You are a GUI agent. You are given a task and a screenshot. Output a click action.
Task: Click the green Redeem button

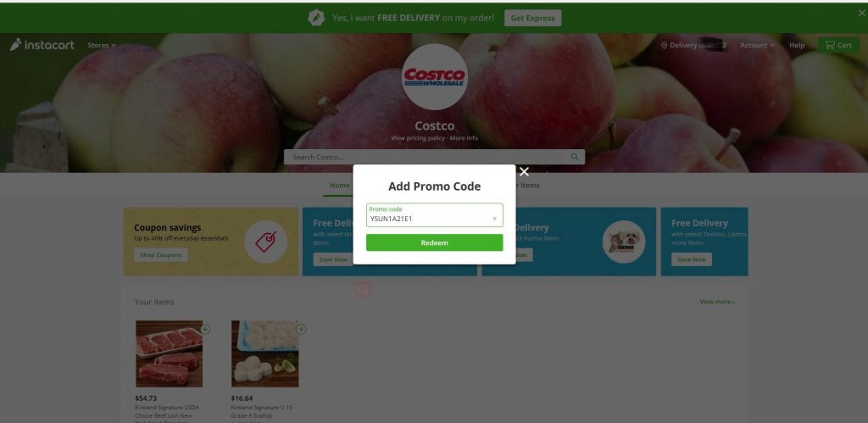click(435, 242)
